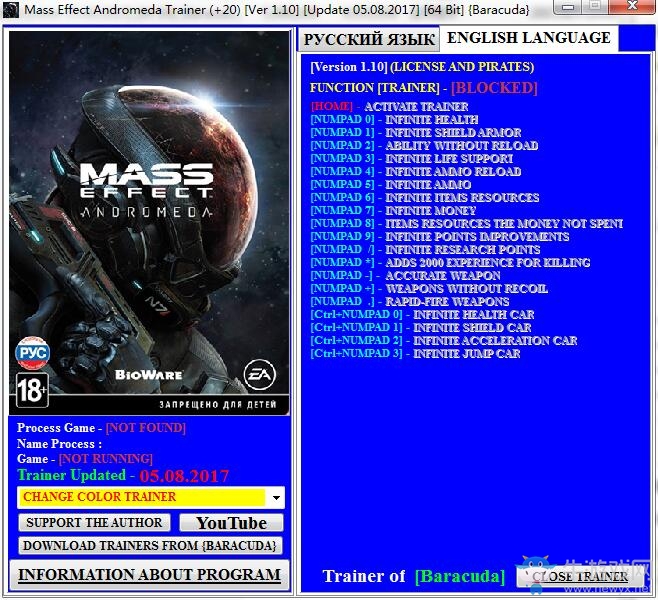Image resolution: width=658 pixels, height=600 pixels.
Task: Click the BioWare logo on the cover
Action: tap(149, 375)
